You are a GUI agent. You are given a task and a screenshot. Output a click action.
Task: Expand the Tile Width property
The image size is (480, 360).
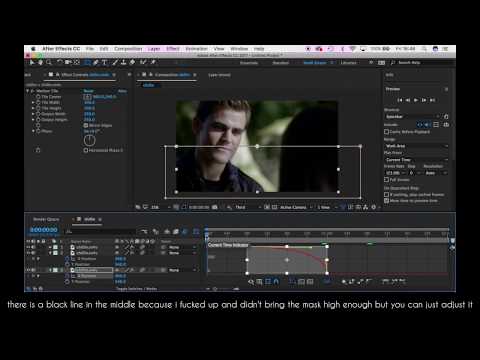point(33,103)
